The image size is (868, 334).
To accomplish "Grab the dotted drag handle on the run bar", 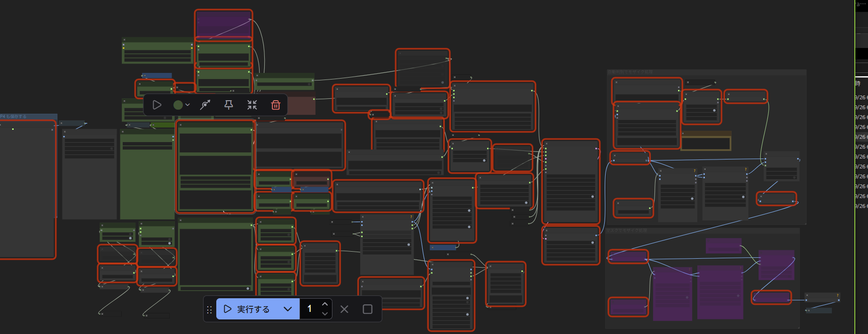I will (210, 310).
